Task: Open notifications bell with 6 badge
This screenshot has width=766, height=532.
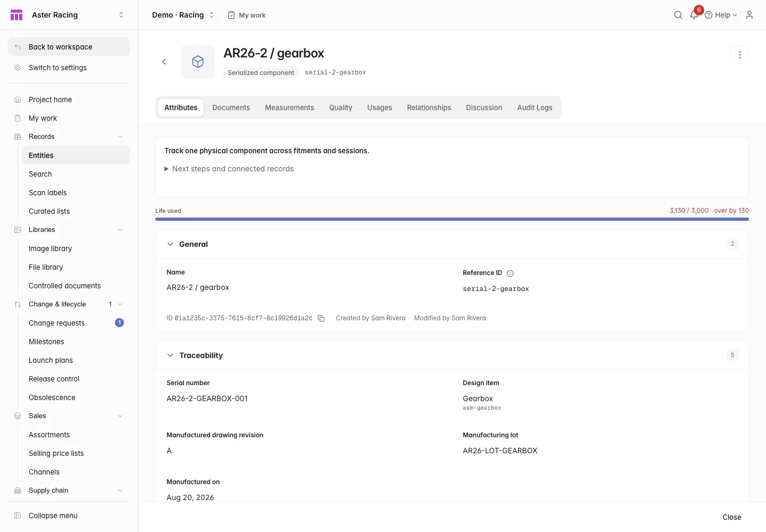Action: (x=694, y=15)
